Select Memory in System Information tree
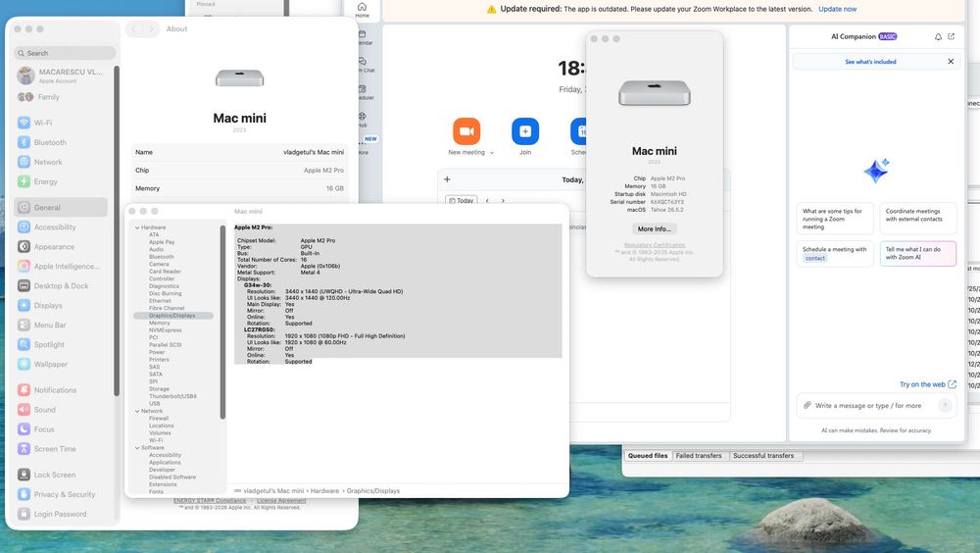This screenshot has height=553, width=980. coord(160,323)
